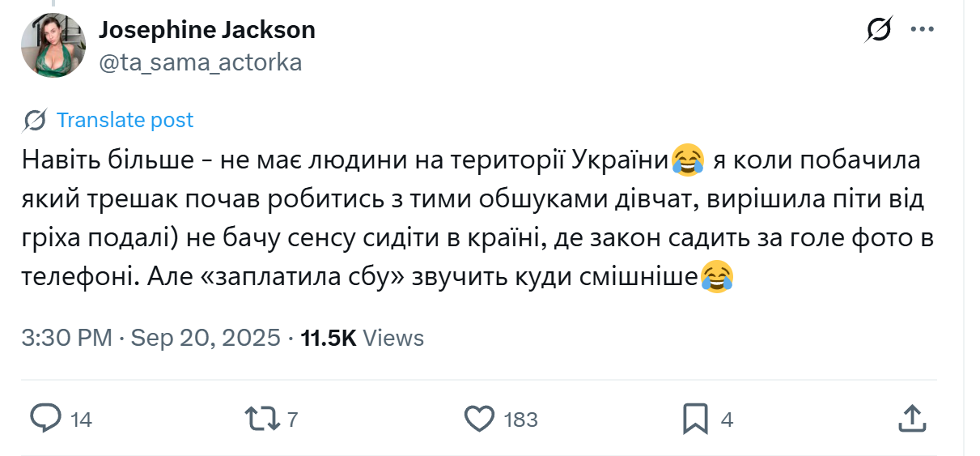
Task: Share the post via the share icon
Action: click(x=912, y=418)
